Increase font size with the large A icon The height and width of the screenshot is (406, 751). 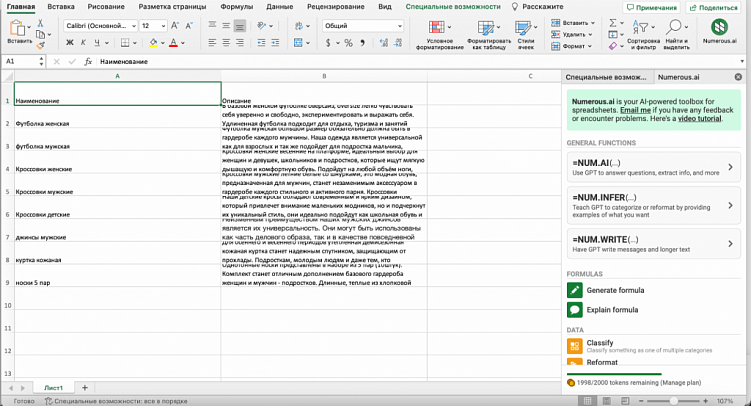tap(175, 26)
